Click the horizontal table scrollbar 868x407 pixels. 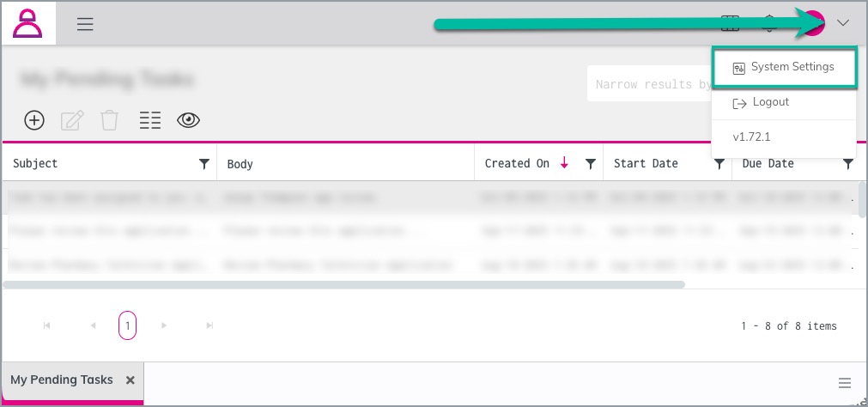coord(343,284)
